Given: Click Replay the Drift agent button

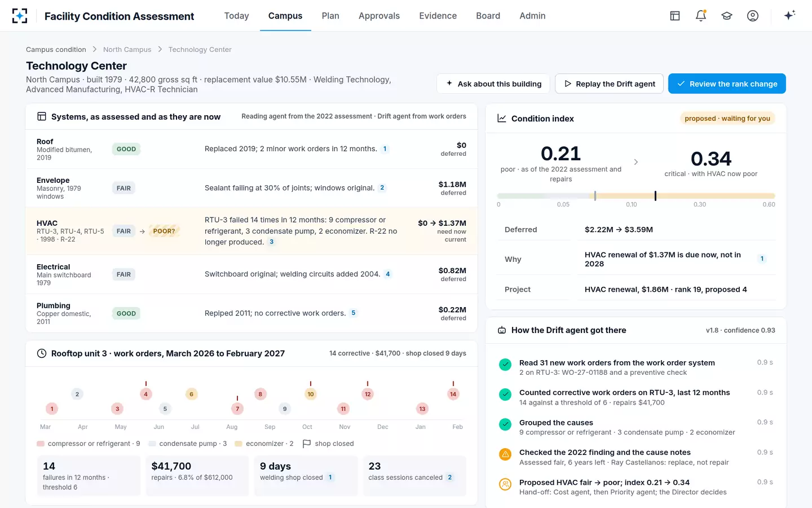Looking at the screenshot, I should pyautogui.click(x=610, y=84).
